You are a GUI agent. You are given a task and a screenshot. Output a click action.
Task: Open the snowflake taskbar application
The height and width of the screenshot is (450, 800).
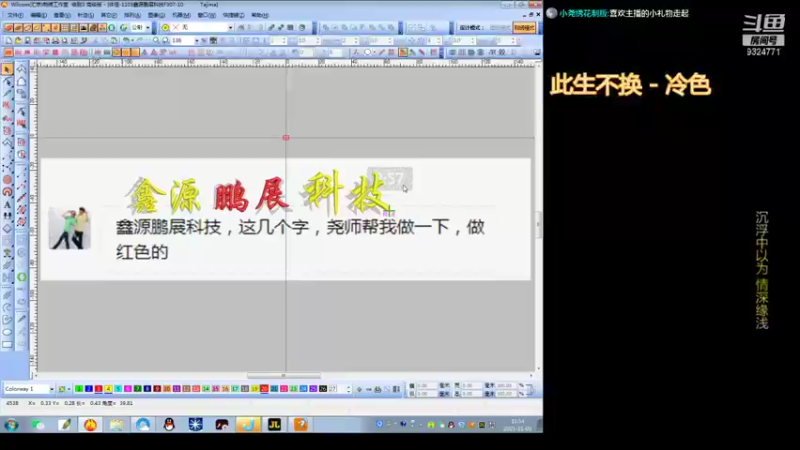[x=195, y=424]
